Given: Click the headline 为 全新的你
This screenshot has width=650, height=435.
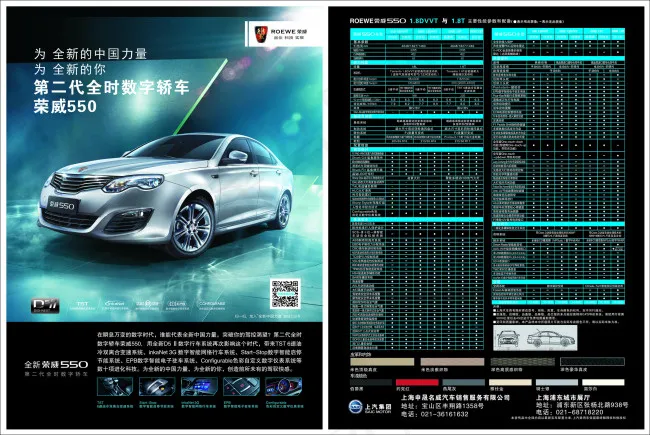Looking at the screenshot, I should [70, 69].
